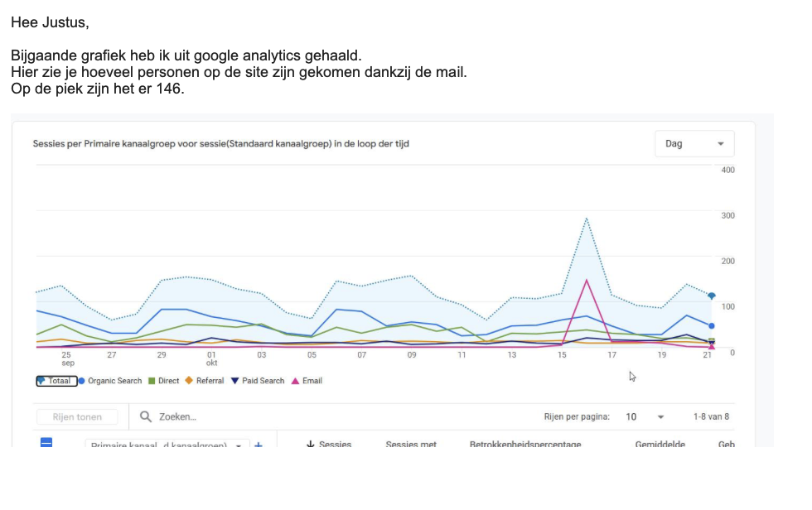Click the Organic Search blue circle legend icon

tap(82, 381)
